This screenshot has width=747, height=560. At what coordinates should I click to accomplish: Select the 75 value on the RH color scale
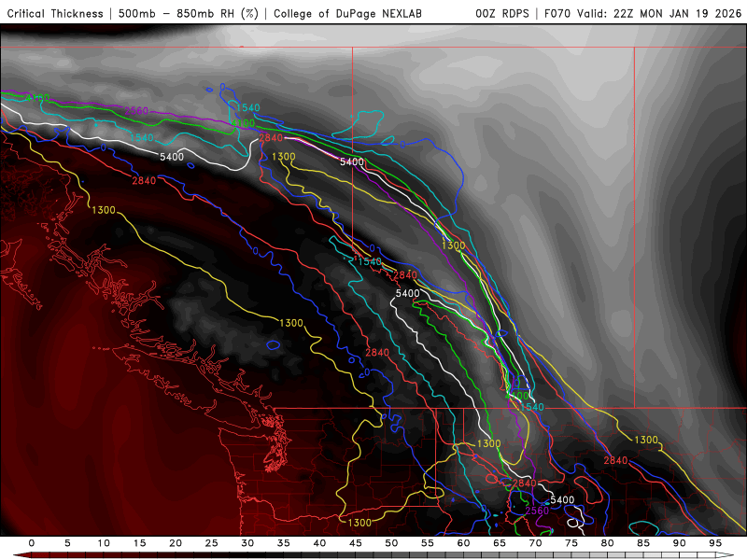(571, 543)
